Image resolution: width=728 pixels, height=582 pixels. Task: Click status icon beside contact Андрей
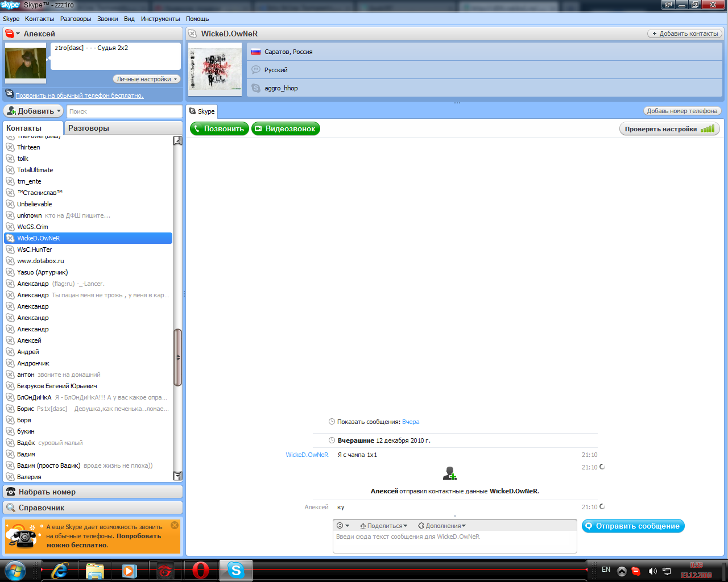pyautogui.click(x=10, y=352)
